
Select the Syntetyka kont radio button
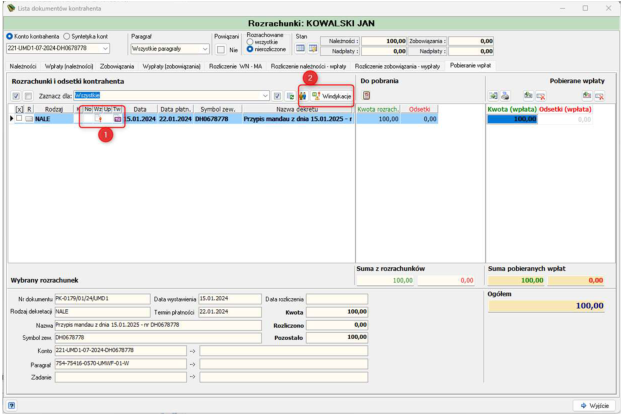pyautogui.click(x=67, y=37)
